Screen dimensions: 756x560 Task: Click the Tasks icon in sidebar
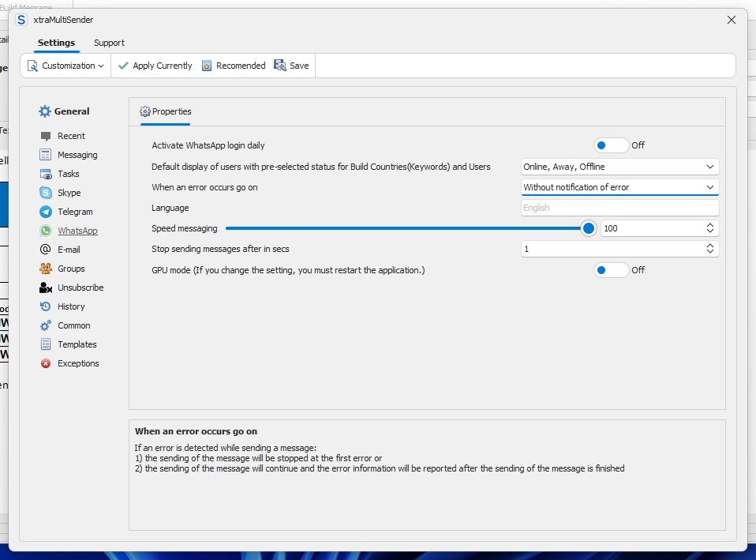(x=46, y=174)
